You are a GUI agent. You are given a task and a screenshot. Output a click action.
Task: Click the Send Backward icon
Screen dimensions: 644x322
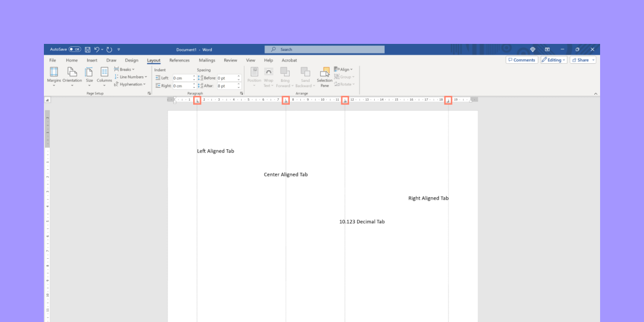click(305, 71)
